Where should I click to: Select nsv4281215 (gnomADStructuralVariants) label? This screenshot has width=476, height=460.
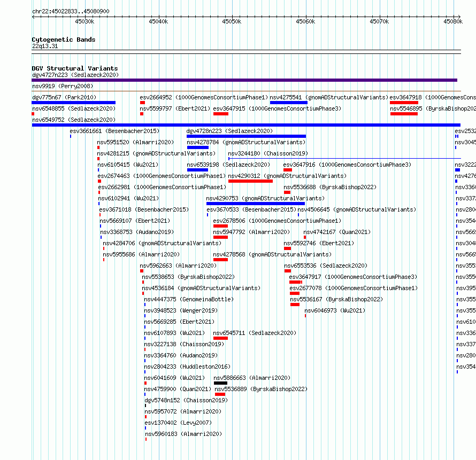[x=156, y=153]
